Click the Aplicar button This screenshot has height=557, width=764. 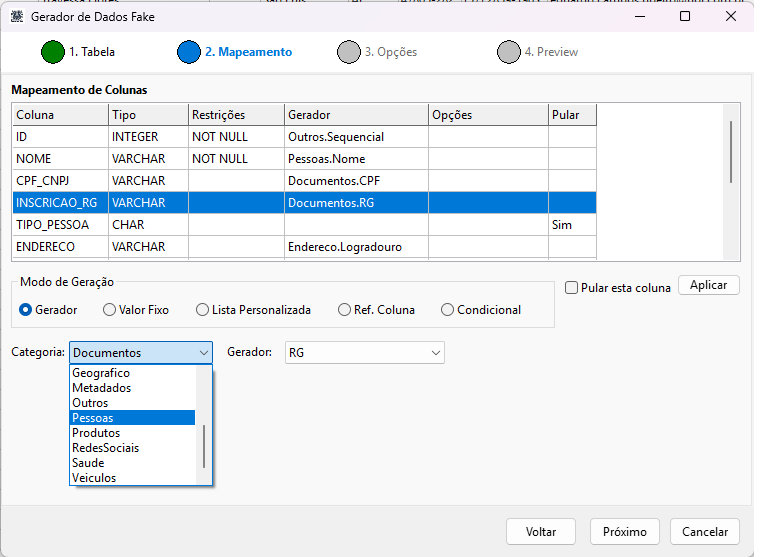(x=708, y=286)
